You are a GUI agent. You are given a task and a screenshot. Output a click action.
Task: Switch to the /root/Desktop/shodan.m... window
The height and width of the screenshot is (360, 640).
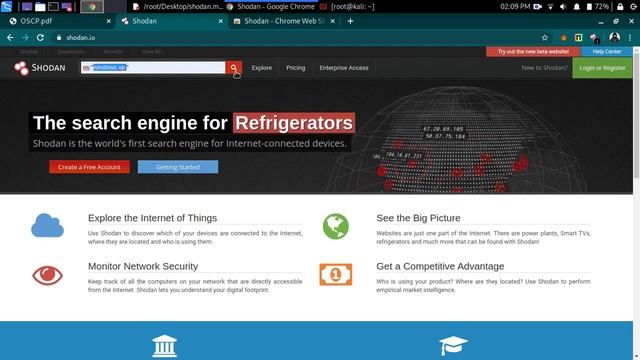(x=178, y=7)
